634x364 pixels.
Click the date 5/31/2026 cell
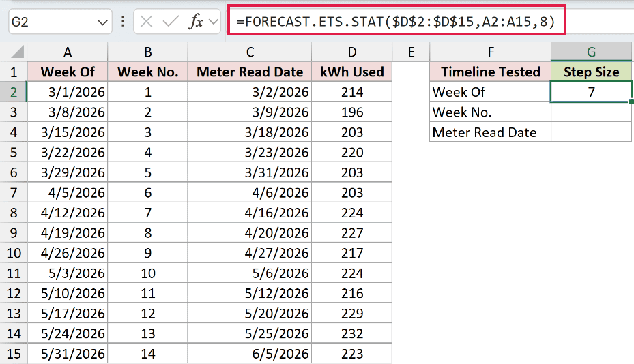(x=68, y=354)
